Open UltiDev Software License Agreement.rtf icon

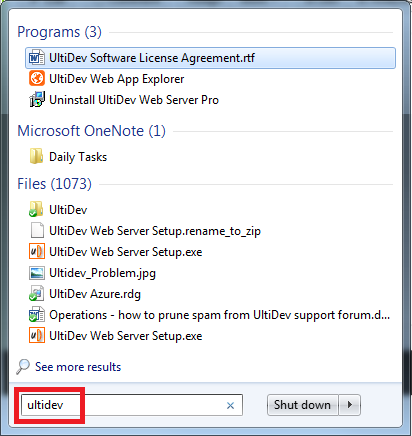click(x=36, y=58)
